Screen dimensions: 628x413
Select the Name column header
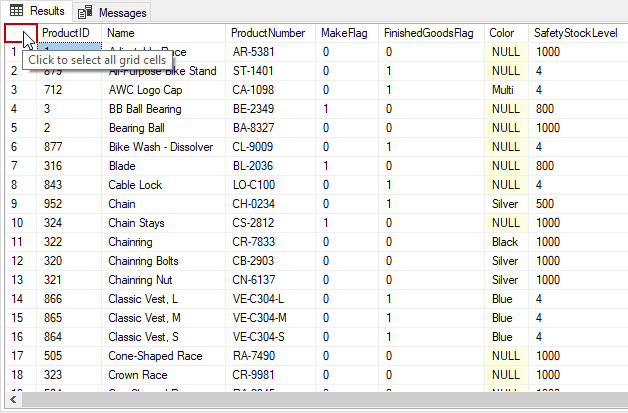coord(164,33)
